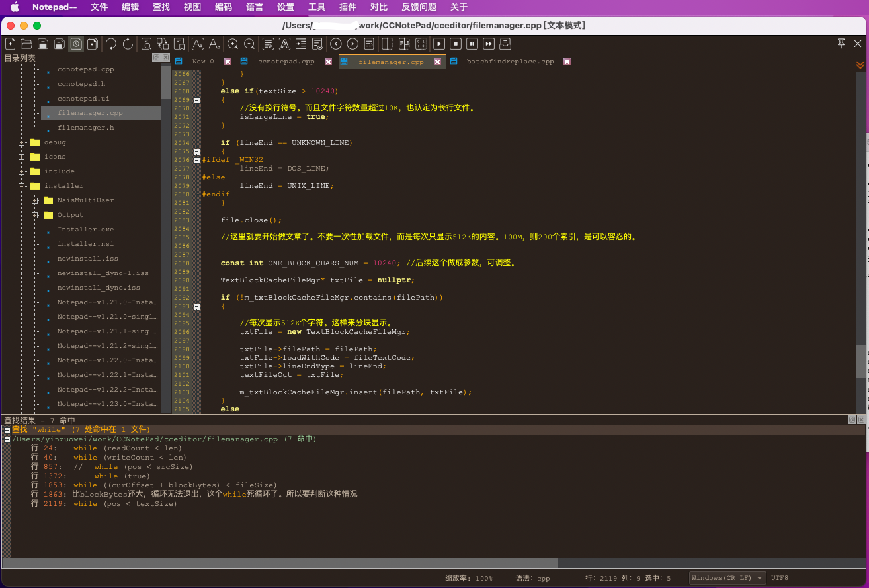Click the stop macro recording square icon
The width and height of the screenshot is (869, 588).
point(456,44)
